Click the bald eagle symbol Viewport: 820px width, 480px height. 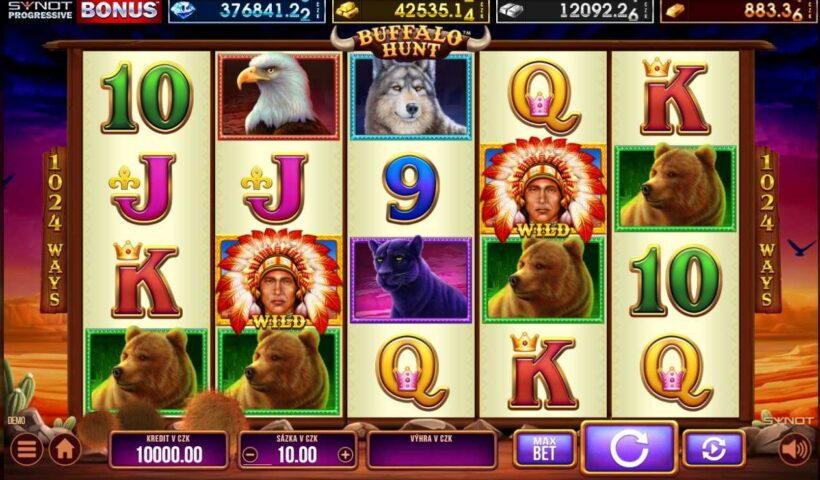point(279,96)
